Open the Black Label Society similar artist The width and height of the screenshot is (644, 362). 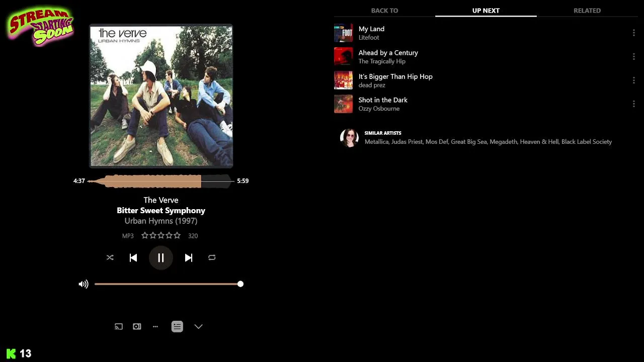coord(587,142)
